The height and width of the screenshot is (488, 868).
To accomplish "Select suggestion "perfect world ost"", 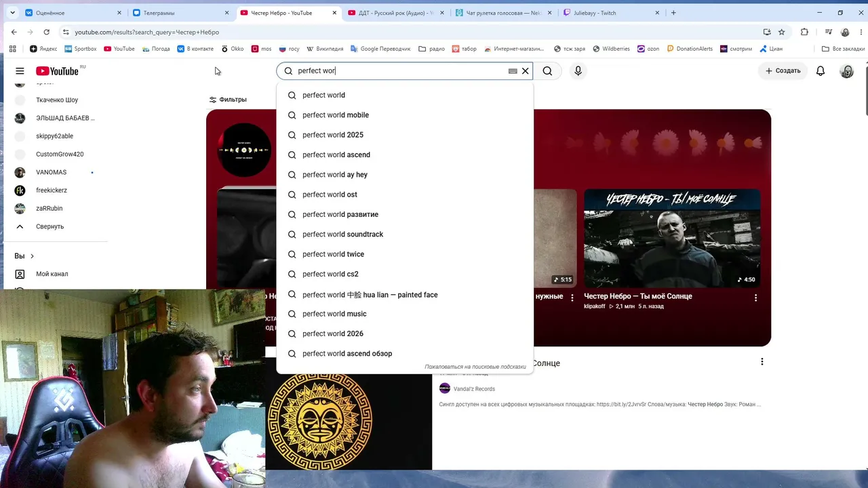I will coord(405,195).
